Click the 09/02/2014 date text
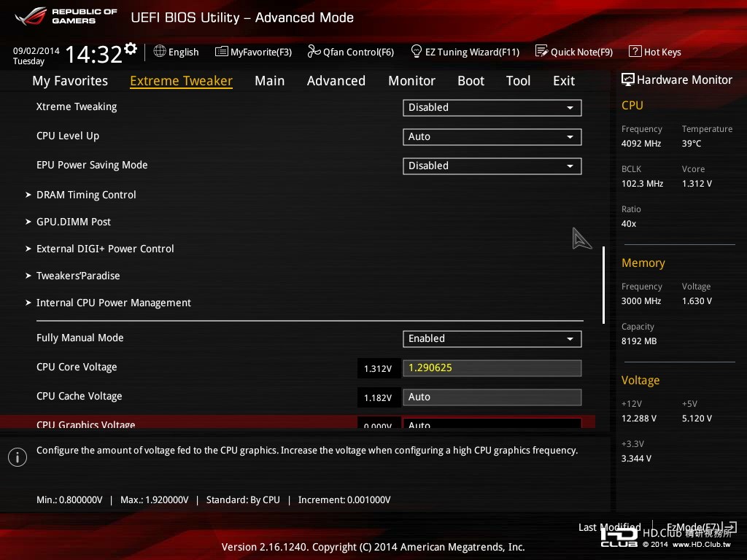Viewport: 747px width, 560px height. tap(36, 50)
